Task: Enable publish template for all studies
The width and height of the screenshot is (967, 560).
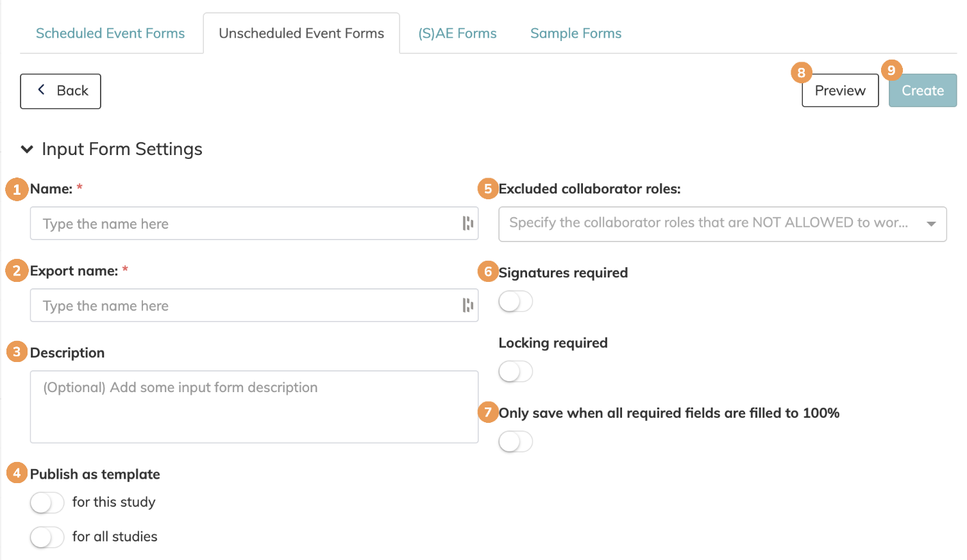Action: pyautogui.click(x=47, y=537)
